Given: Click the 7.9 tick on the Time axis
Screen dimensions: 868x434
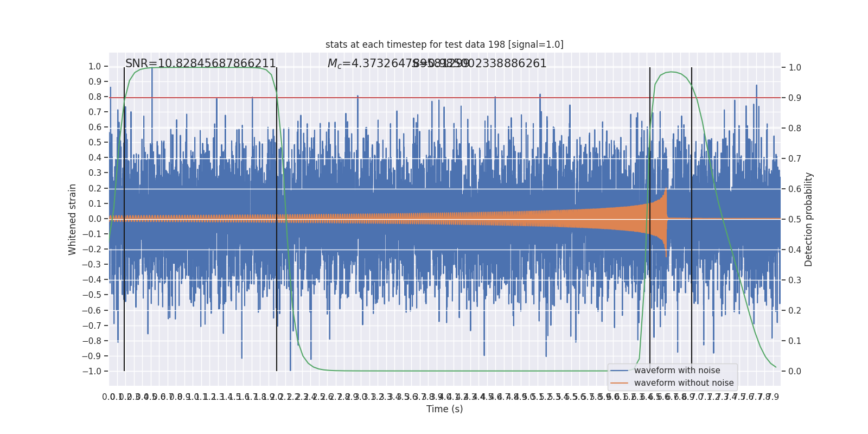Looking at the screenshot, I should [773, 397].
